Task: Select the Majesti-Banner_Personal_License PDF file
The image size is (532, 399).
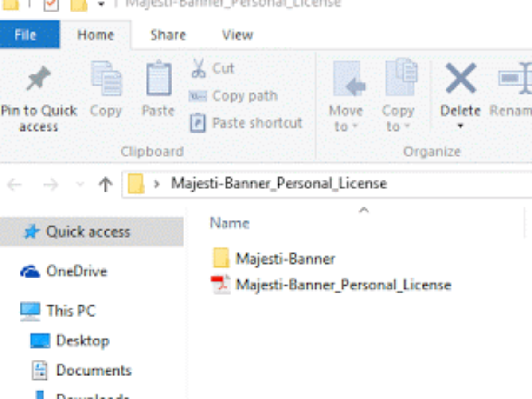Action: click(x=343, y=285)
